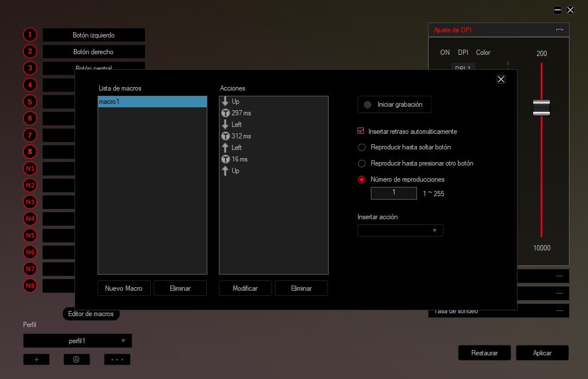Click the Ajuste de DPI panel title
This screenshot has width=588, height=379.
pyautogui.click(x=453, y=30)
